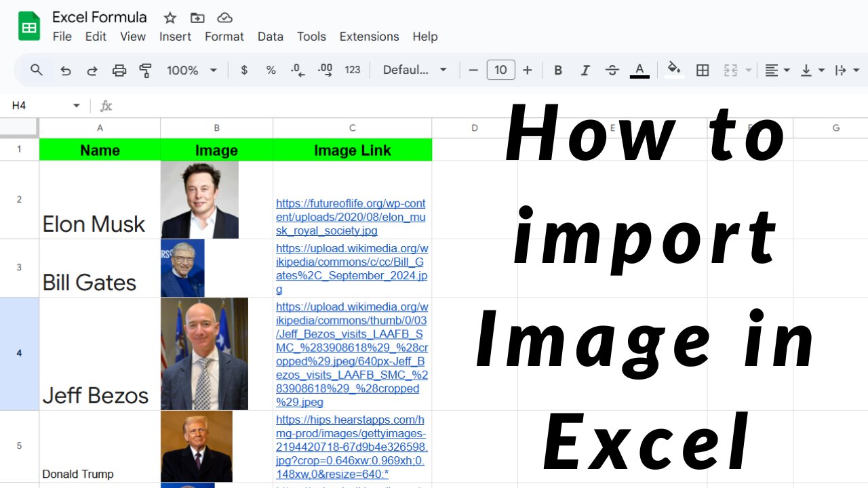Open the Extensions menu

(x=369, y=37)
